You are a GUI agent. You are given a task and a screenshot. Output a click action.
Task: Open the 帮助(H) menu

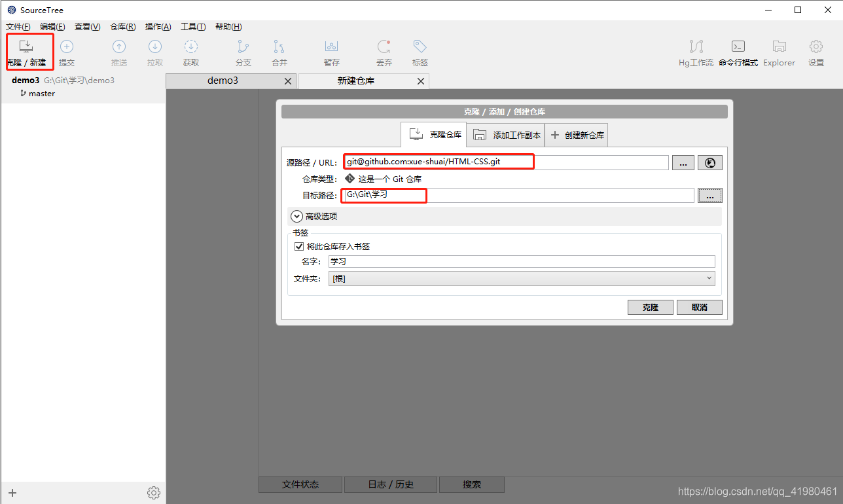[x=228, y=27]
